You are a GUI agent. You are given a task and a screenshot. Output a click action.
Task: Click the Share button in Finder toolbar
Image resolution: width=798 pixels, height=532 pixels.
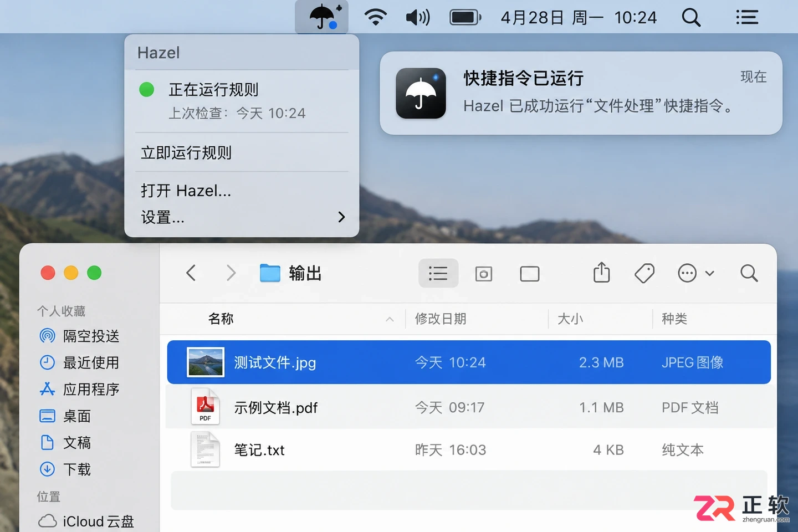602,273
